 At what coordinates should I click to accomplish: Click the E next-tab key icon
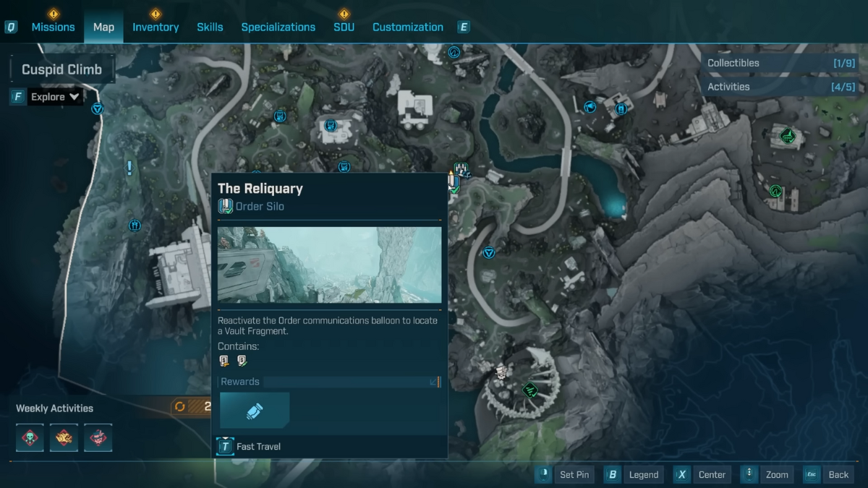click(x=464, y=27)
